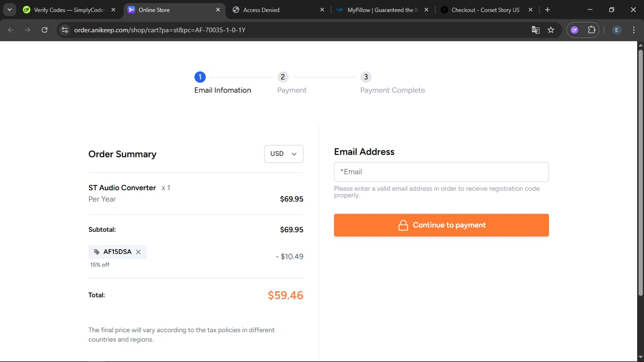The width and height of the screenshot is (644, 362).
Task: Select step 1 Email Information circle
Action: coord(200,77)
